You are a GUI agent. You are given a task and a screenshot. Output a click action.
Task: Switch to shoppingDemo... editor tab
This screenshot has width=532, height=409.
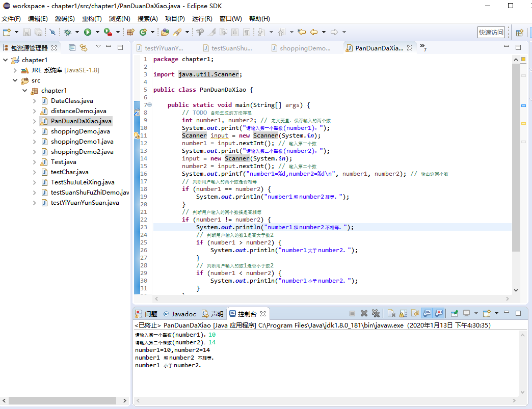point(305,48)
